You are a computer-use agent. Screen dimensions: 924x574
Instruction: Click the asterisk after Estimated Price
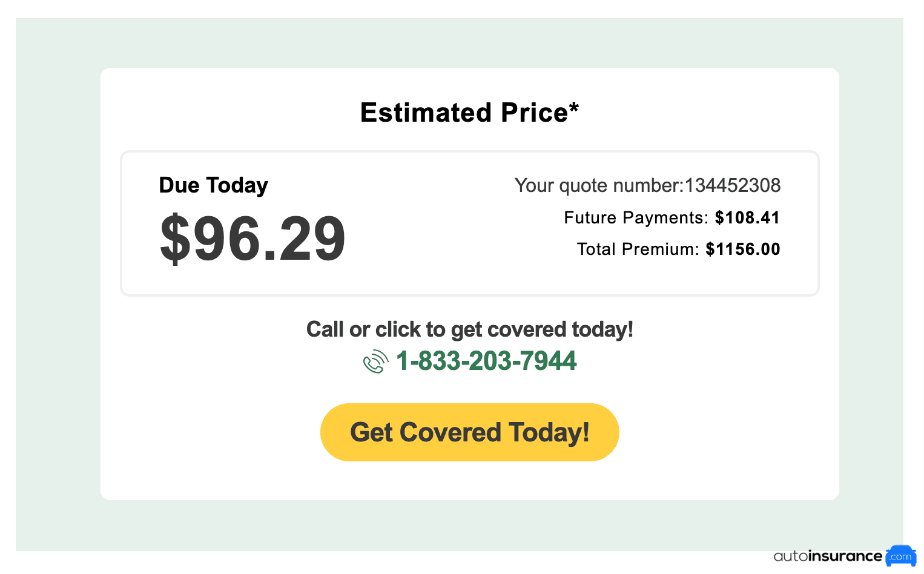pyautogui.click(x=574, y=108)
